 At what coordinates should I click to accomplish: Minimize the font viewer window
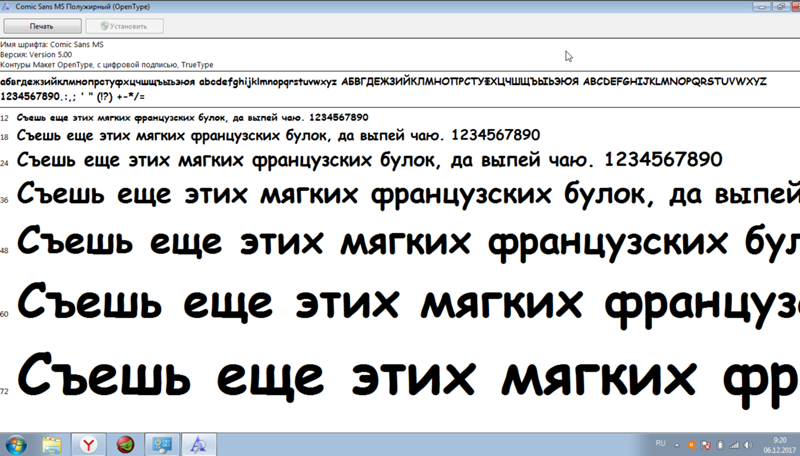pyautogui.click(x=762, y=7)
